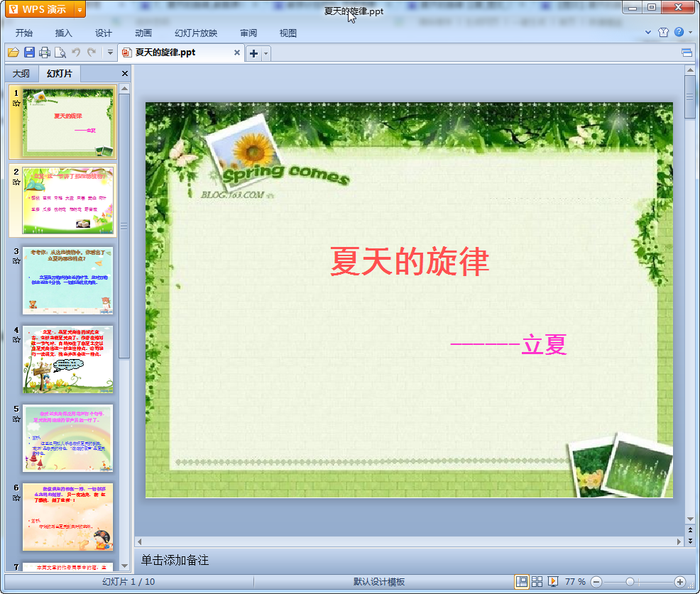Select slide 6 thumbnail
700x594 pixels.
pyautogui.click(x=68, y=517)
